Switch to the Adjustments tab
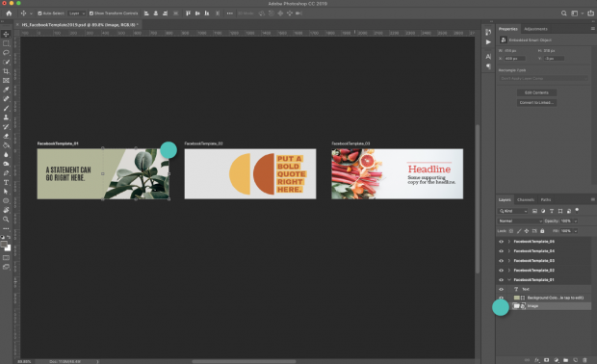Image resolution: width=597 pixels, height=364 pixels. (535, 29)
